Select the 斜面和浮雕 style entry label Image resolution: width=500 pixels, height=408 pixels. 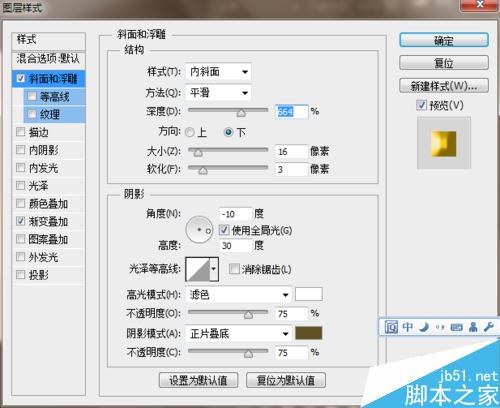pyautogui.click(x=53, y=79)
